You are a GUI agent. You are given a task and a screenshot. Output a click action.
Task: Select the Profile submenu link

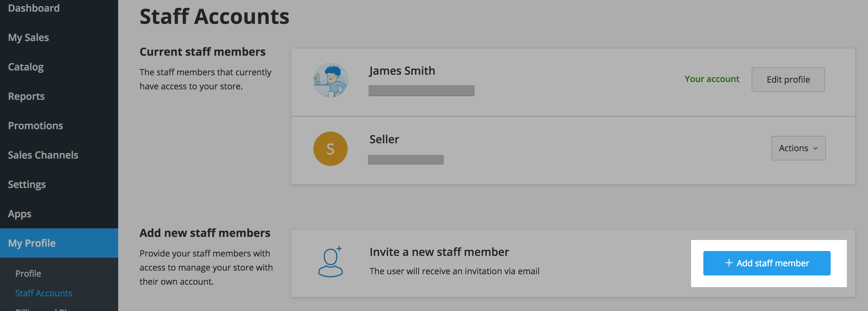point(28,273)
